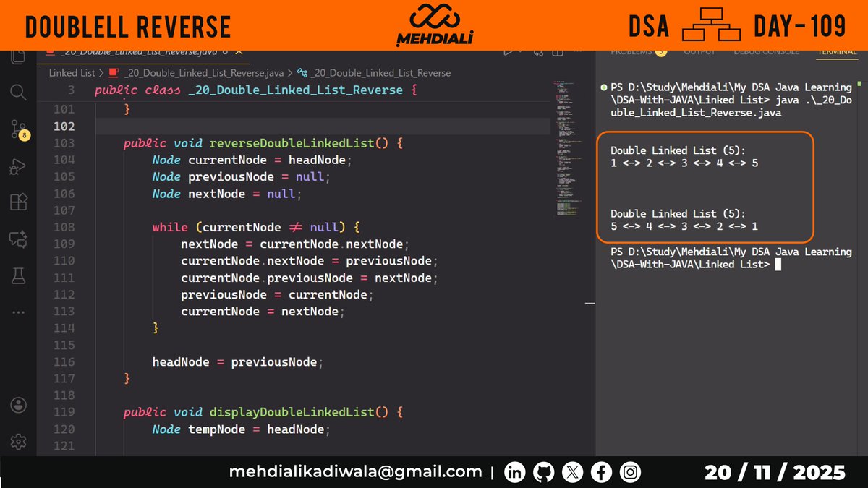Click 'nextNode = currentNode.nextNode;' on line 109

point(295,244)
